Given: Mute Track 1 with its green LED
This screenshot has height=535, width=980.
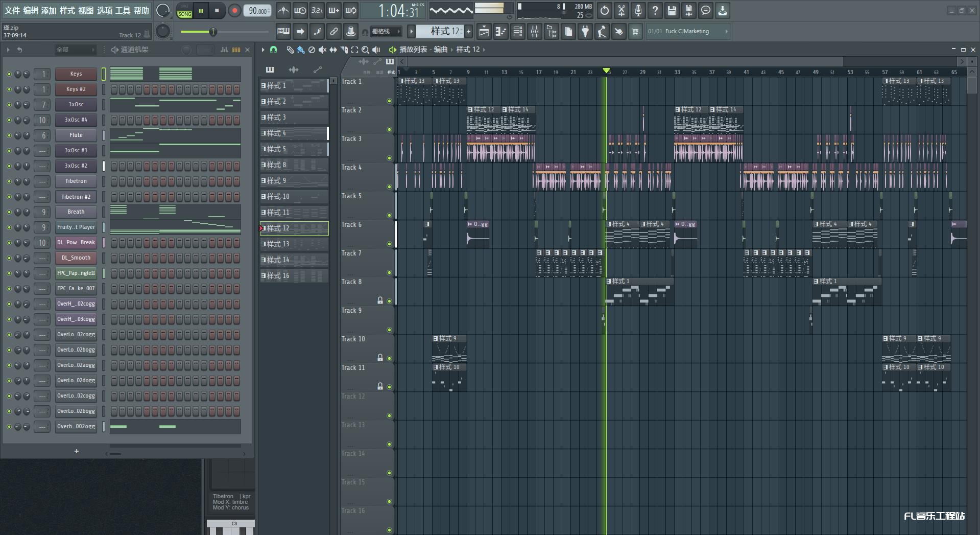Looking at the screenshot, I should click(x=389, y=101).
